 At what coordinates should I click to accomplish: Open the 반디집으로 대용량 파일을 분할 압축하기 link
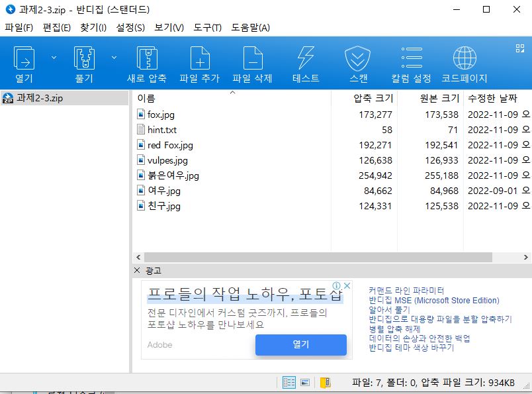click(x=441, y=319)
